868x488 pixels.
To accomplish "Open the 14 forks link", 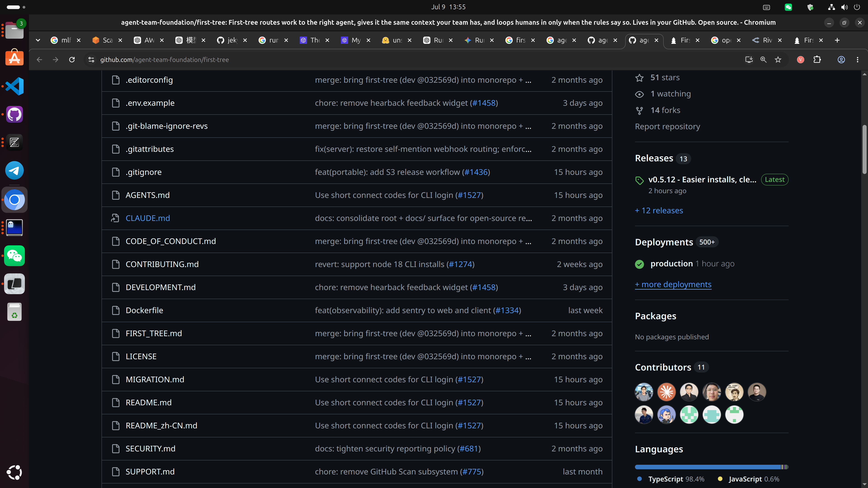I will (665, 110).
